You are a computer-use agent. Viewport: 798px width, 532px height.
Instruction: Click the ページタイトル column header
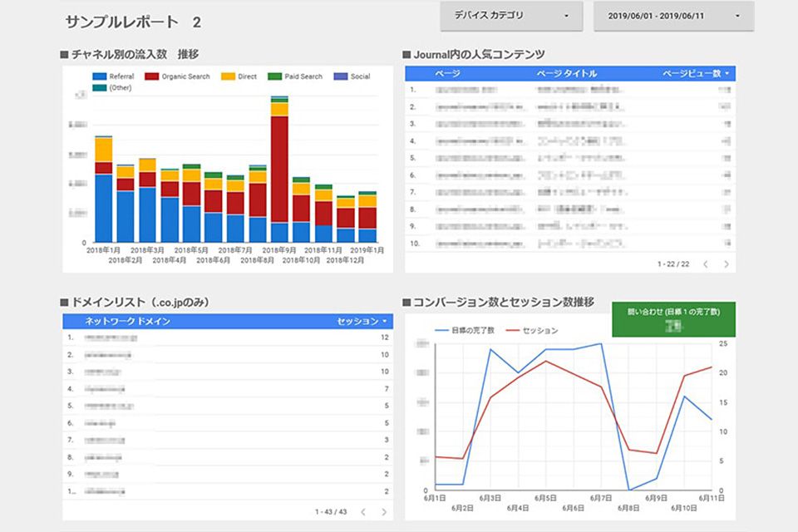566,73
